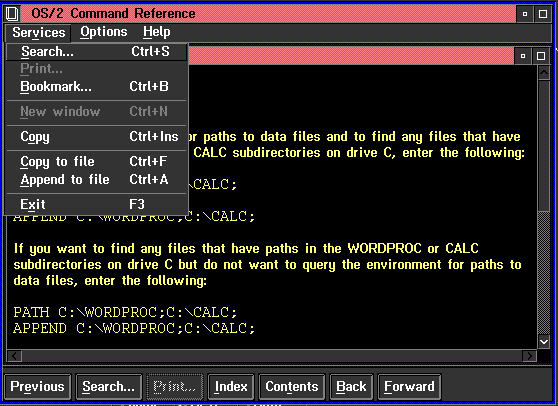
Task: Open the Options menu
Action: click(x=104, y=32)
